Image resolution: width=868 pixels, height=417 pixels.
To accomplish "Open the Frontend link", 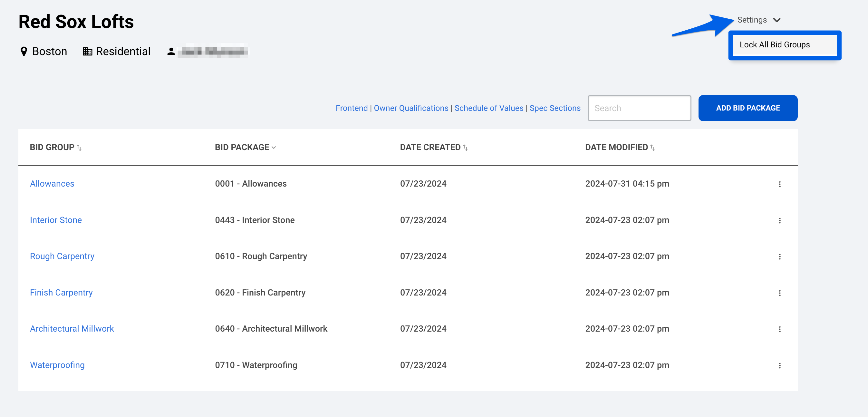I will click(352, 108).
